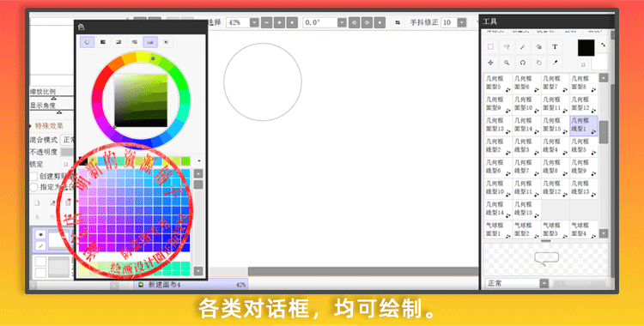Open the swatches menu arrow
Image resolution: width=644 pixels, height=326 pixels.
pyautogui.click(x=199, y=161)
